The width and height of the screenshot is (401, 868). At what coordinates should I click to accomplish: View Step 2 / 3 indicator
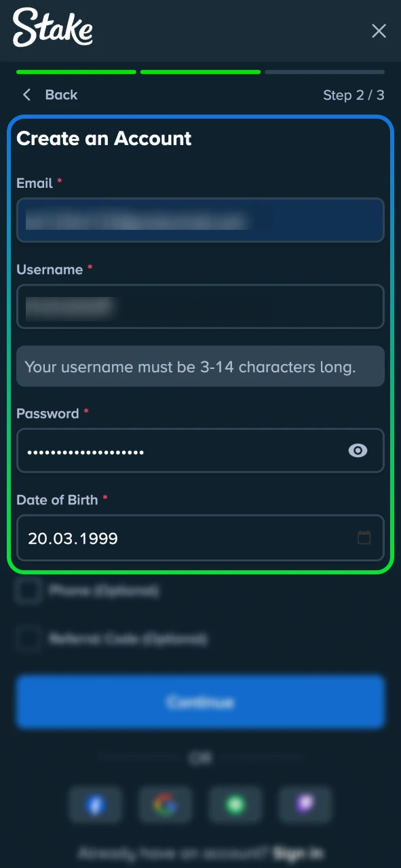click(x=354, y=95)
